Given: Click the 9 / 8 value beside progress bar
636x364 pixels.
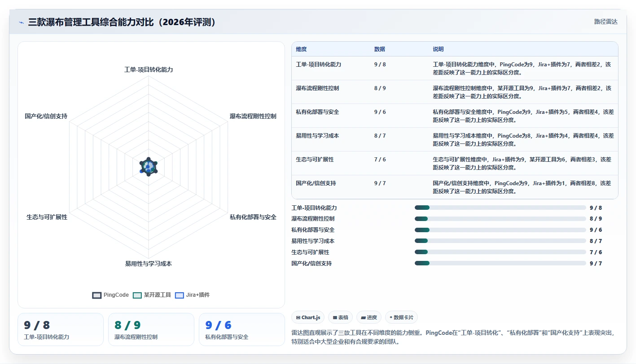Looking at the screenshot, I should [596, 208].
